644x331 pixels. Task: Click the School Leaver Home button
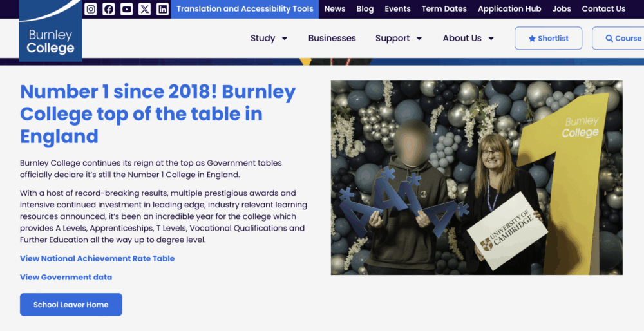tap(71, 305)
